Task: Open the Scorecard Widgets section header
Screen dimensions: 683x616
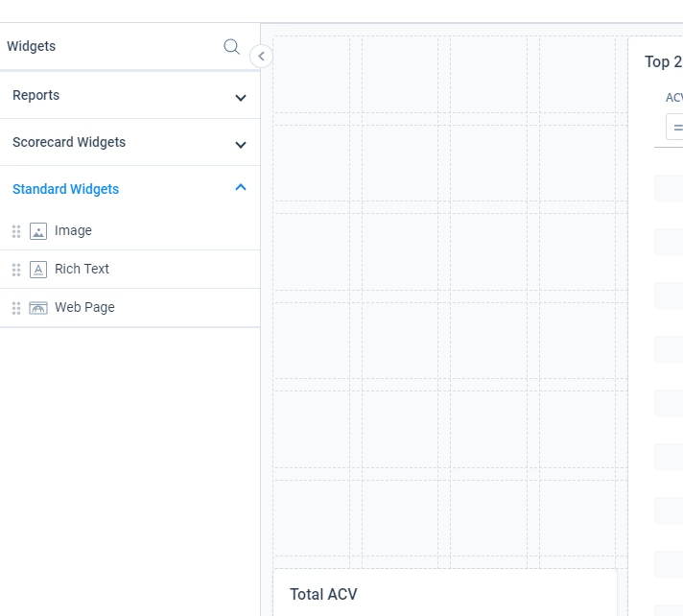Action: click(130, 142)
